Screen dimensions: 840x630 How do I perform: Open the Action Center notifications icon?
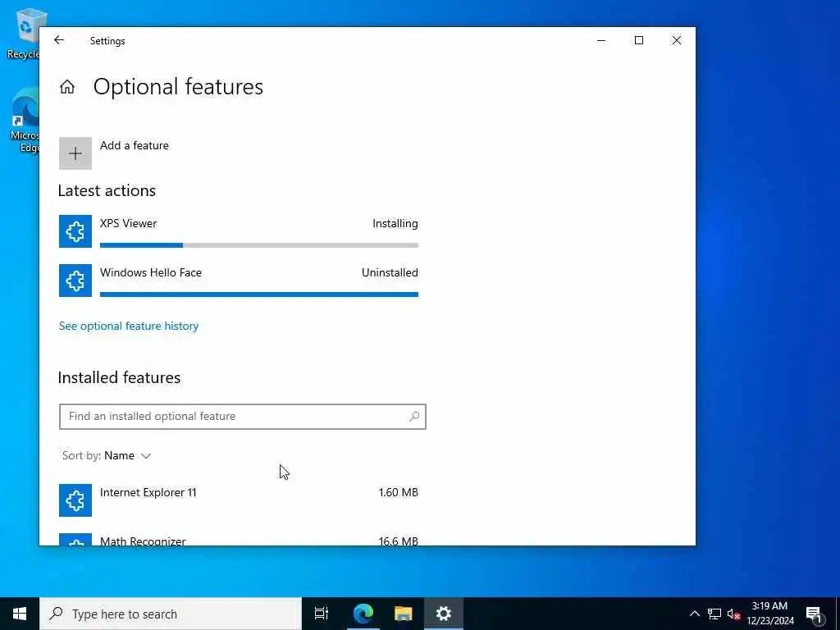[x=814, y=614]
